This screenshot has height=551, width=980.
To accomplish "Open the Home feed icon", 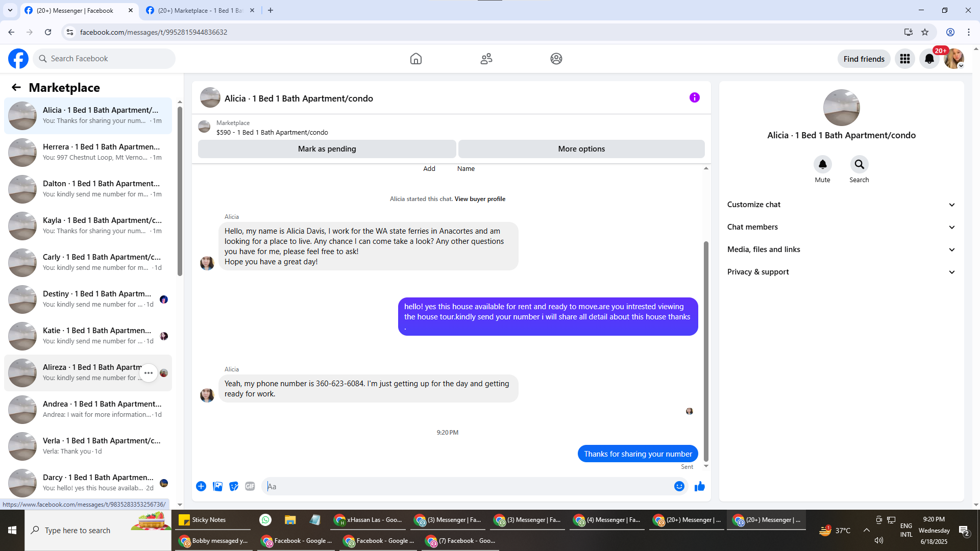I will click(416, 59).
